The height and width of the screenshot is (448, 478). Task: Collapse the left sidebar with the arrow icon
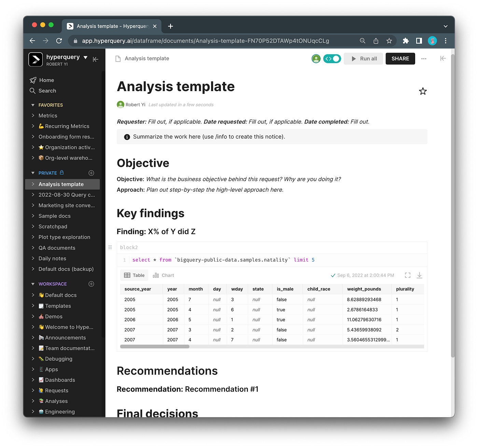[96, 59]
